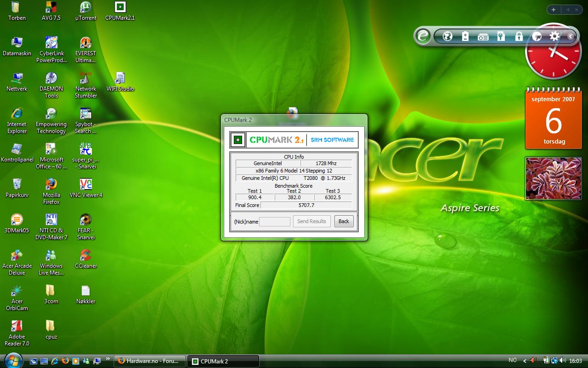This screenshot has height=368, width=588.
Task: Launch Mozilla Firefox desktop icon
Action: tap(51, 191)
